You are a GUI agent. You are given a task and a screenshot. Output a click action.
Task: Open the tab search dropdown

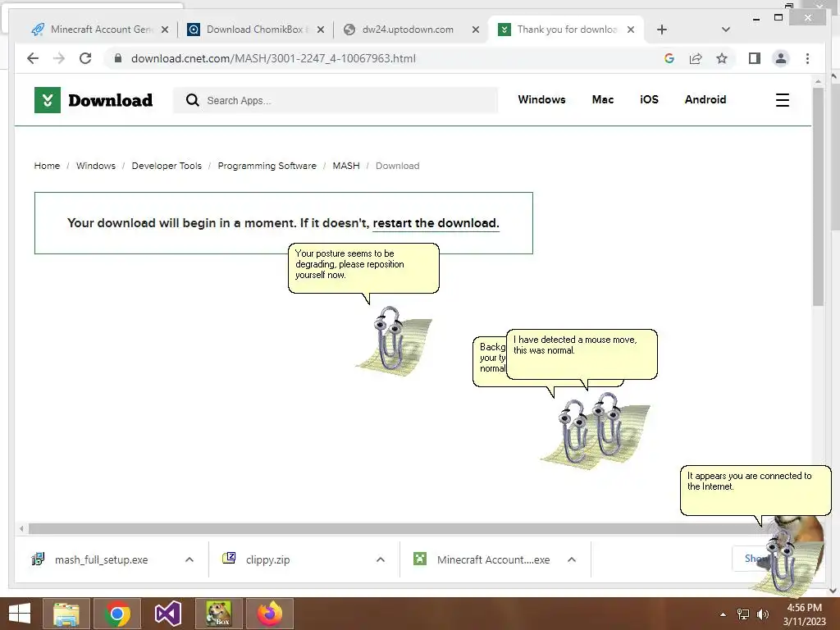click(725, 30)
